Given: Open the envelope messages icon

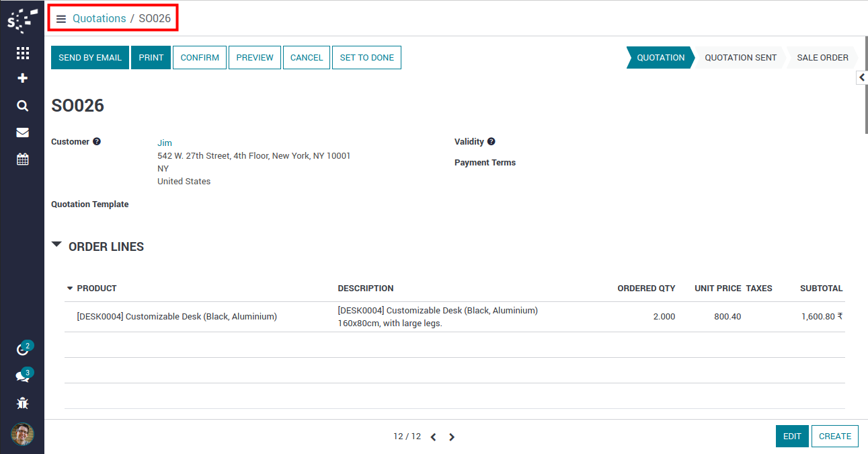Looking at the screenshot, I should click(x=22, y=133).
